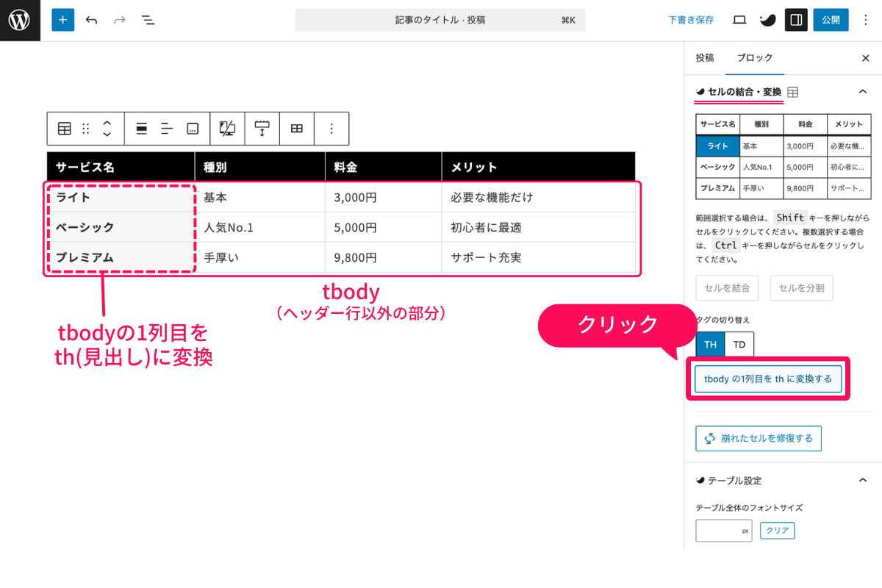Image resolution: width=882 pixels, height=588 pixels.
Task: Click the tbody の1列目を th に変換する button
Action: tap(769, 379)
